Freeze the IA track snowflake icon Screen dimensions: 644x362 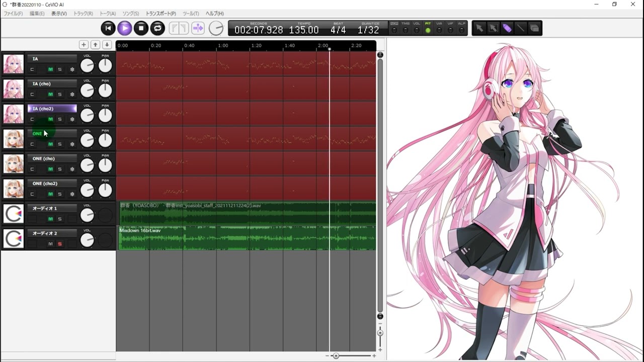(x=72, y=69)
